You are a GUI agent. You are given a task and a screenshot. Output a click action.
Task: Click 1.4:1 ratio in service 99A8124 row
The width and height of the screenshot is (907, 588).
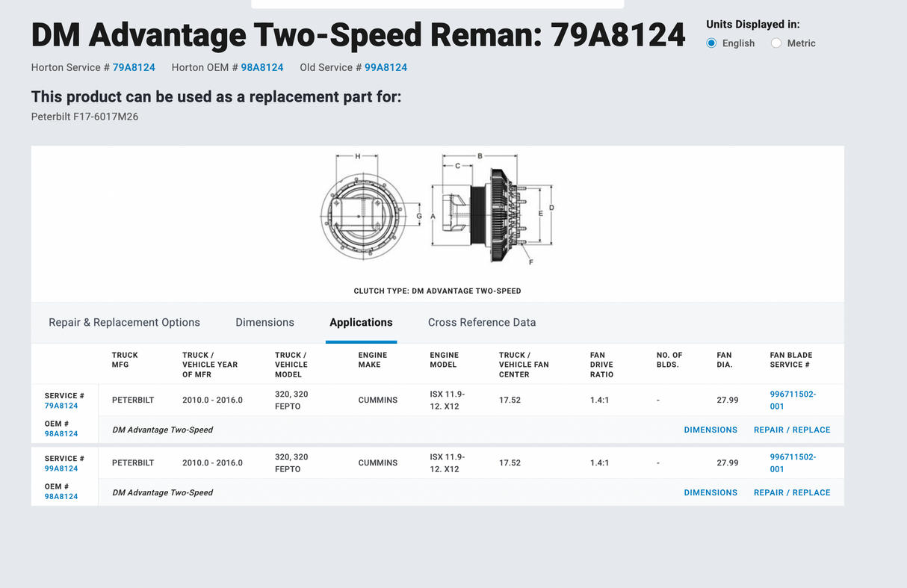click(x=599, y=462)
